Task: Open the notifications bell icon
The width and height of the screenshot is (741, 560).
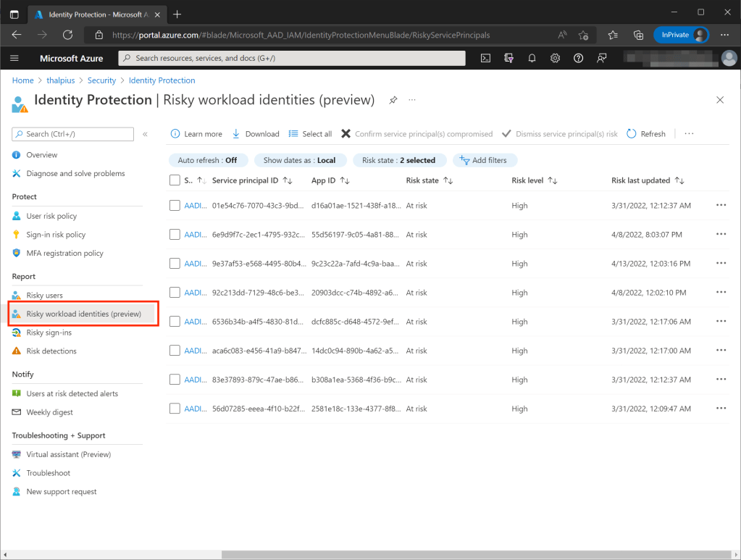Action: (x=532, y=58)
